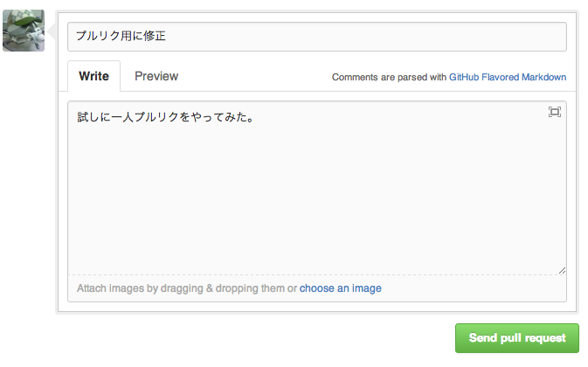The image size is (588, 367).
Task: Focus the pull request title field
Action: 316,37
